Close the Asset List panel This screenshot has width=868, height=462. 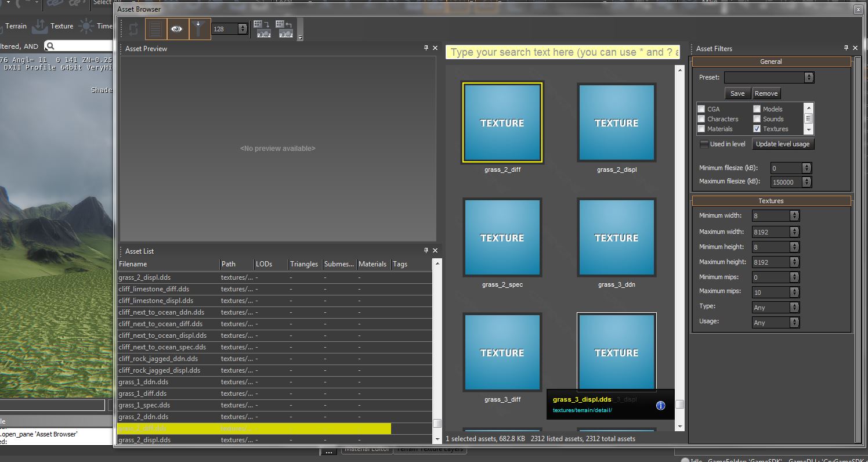pyautogui.click(x=435, y=251)
